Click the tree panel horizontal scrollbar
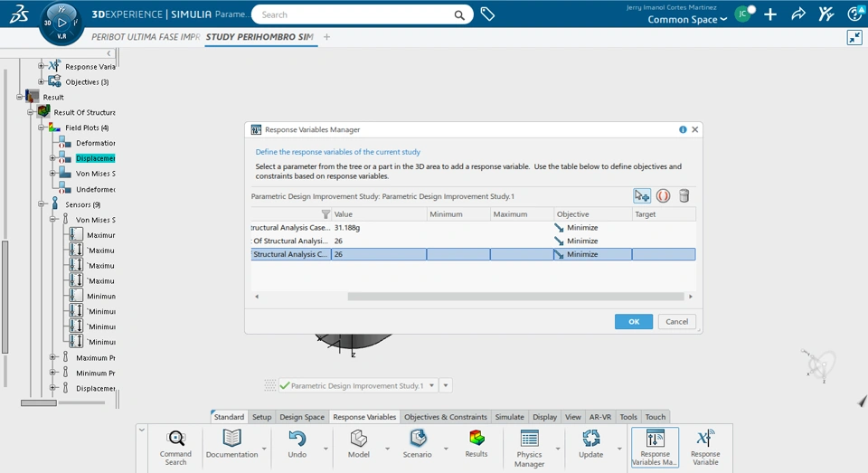This screenshot has height=473, width=868. 39,402
